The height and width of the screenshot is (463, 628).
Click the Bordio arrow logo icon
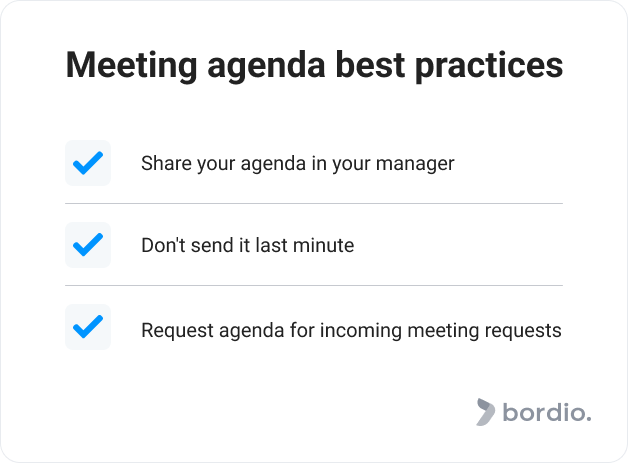(485, 412)
